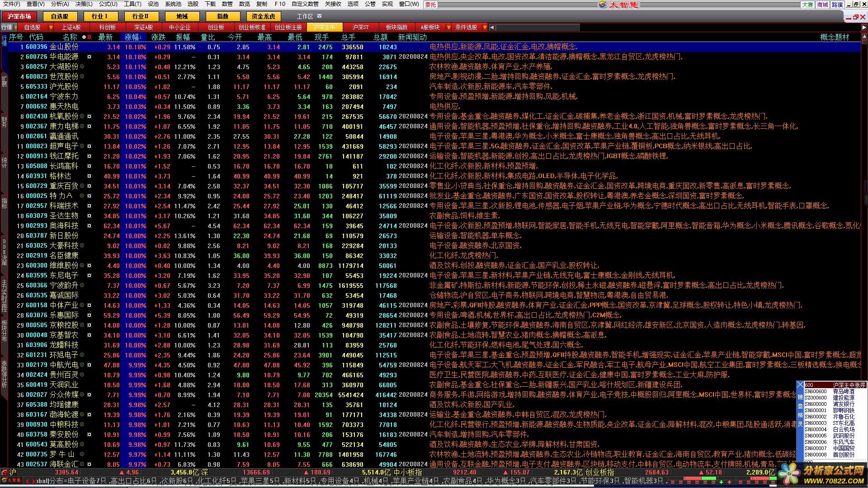Screen dimensions: 868x488
Task: Sort by the 涨幅 column header
Action: click(x=133, y=37)
